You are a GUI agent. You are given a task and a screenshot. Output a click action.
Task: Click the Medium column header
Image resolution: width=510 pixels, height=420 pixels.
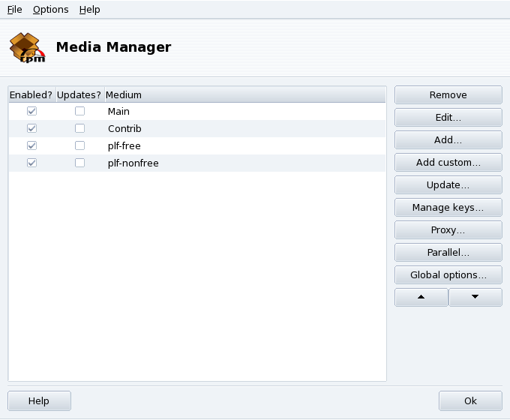click(124, 94)
